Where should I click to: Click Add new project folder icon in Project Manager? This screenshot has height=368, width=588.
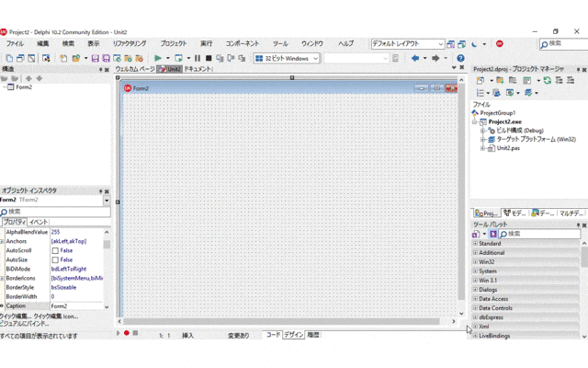(x=500, y=80)
